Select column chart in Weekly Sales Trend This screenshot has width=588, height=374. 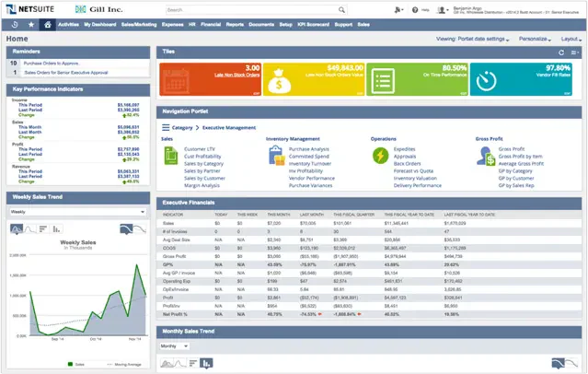coord(57,228)
